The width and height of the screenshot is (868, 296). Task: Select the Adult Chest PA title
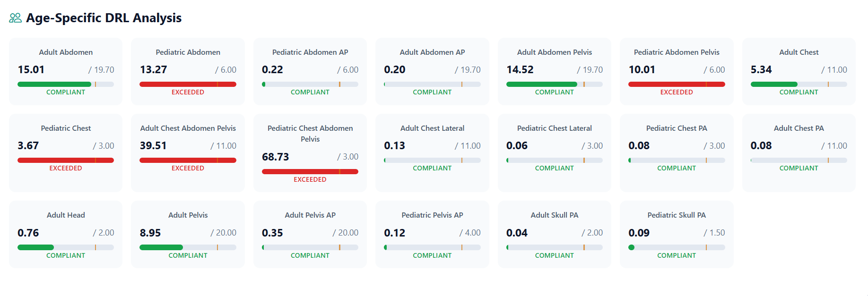point(799,128)
